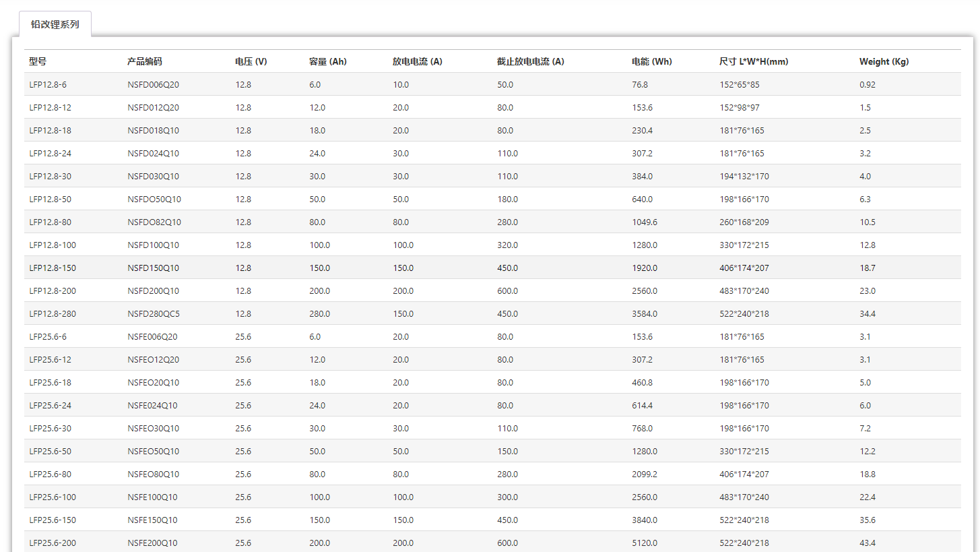Select the 43.4 weight value
The width and height of the screenshot is (980, 552).
(868, 543)
